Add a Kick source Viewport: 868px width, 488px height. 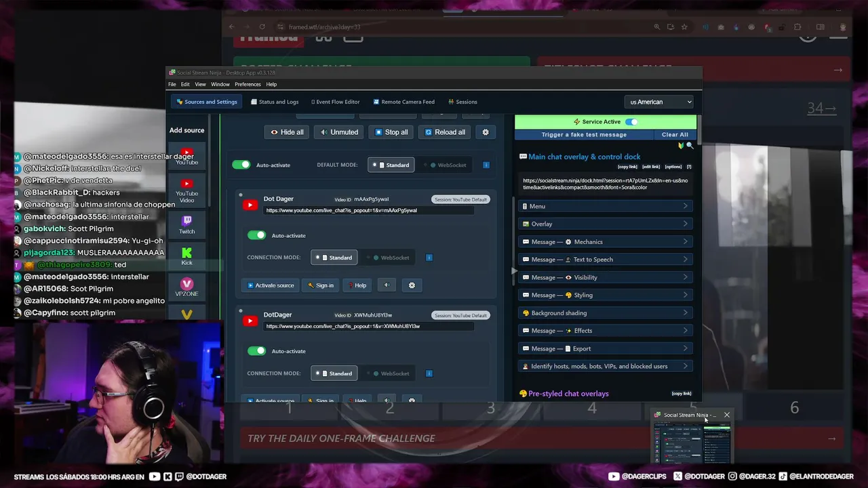tap(186, 257)
